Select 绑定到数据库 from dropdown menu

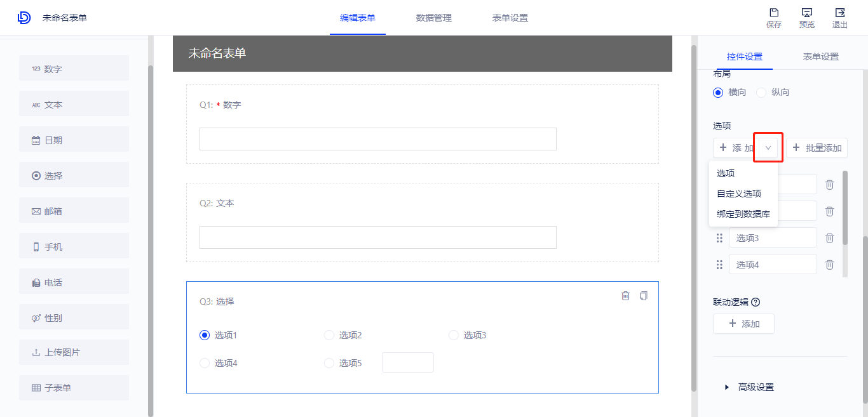(742, 214)
